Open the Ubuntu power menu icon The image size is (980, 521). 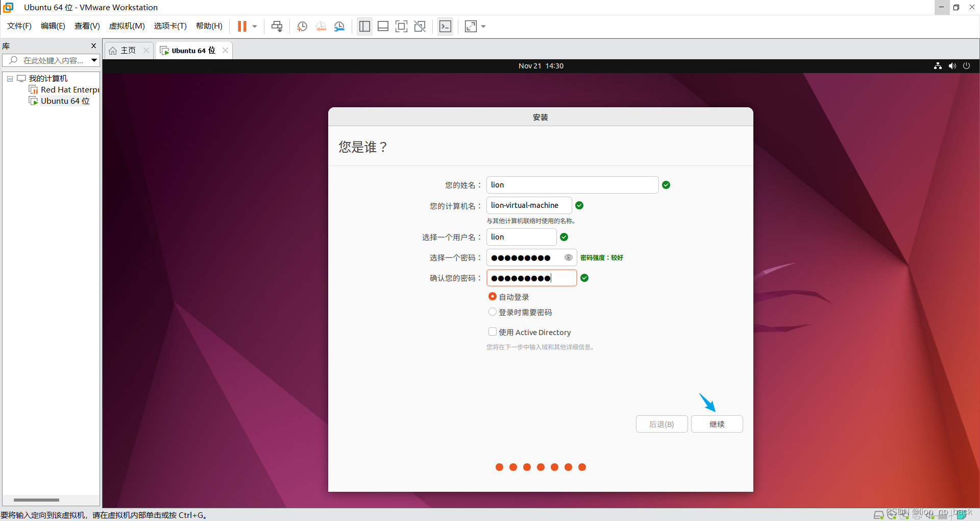[966, 66]
